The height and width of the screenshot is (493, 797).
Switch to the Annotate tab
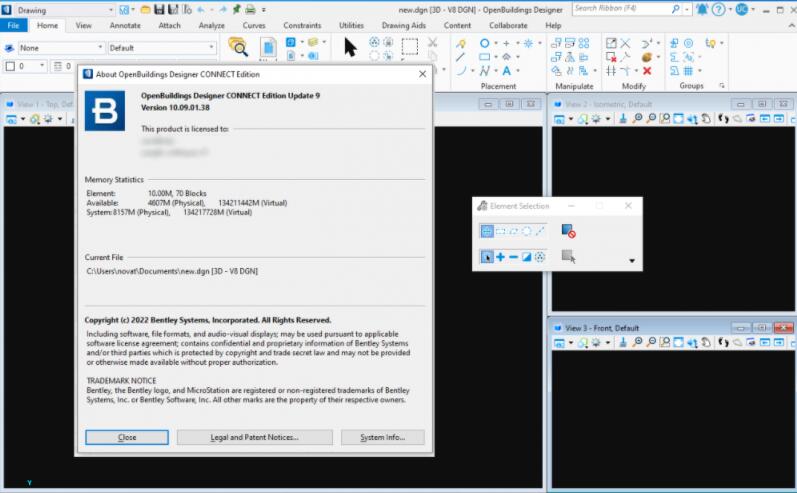click(125, 25)
